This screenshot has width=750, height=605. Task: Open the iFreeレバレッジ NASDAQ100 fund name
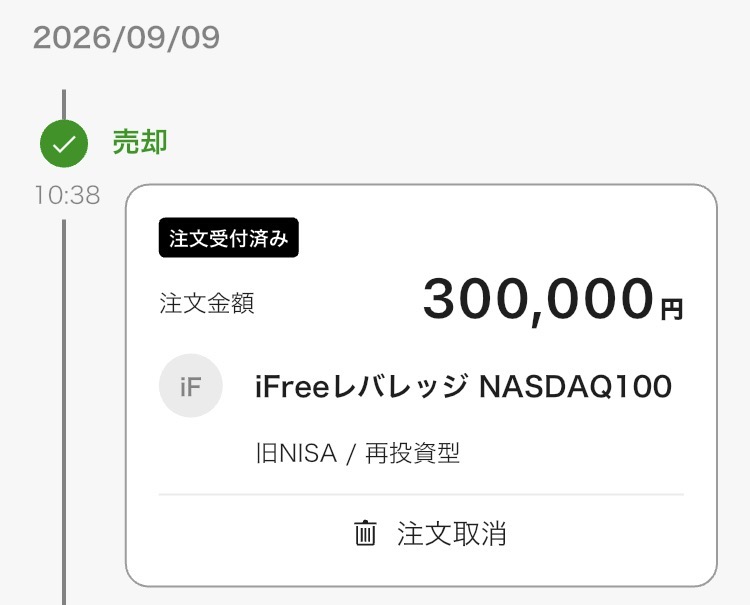(x=463, y=386)
